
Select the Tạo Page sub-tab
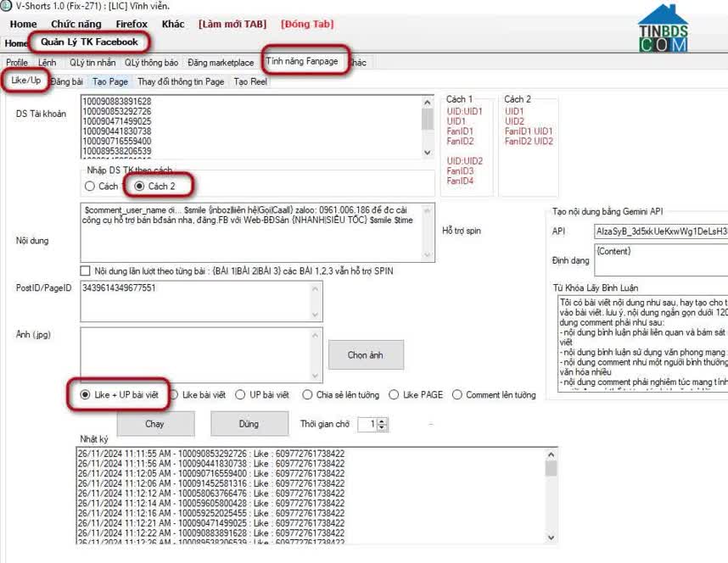(110, 81)
